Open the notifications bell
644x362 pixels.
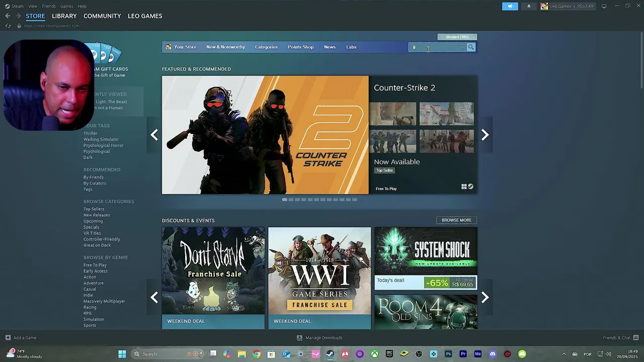[x=529, y=6]
